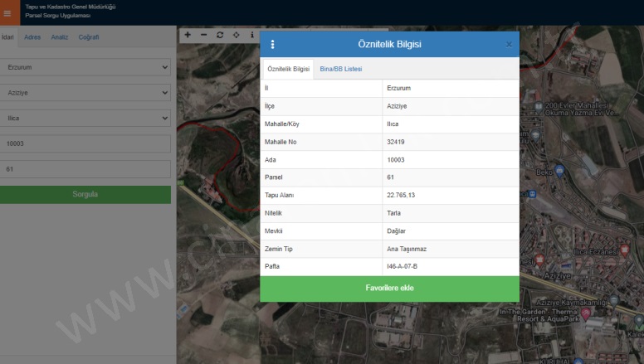Close the Öznitelik Bilgisi dialog
644x364 pixels.
509,44
